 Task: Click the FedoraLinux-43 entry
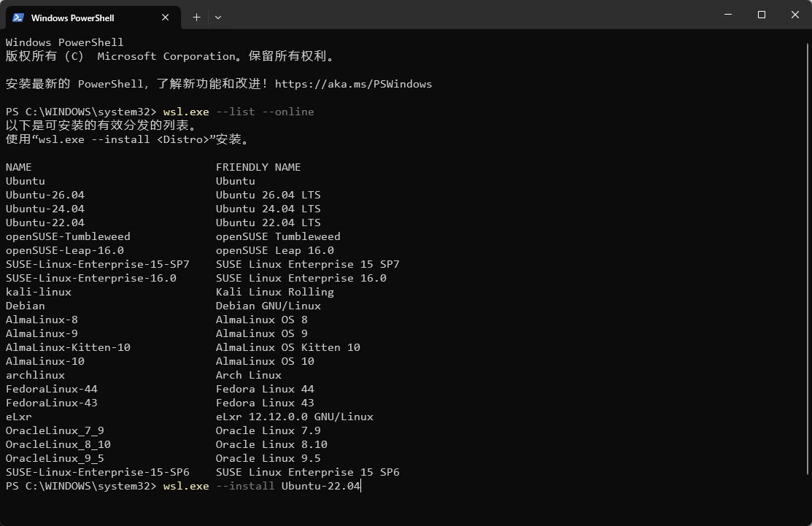tap(52, 403)
